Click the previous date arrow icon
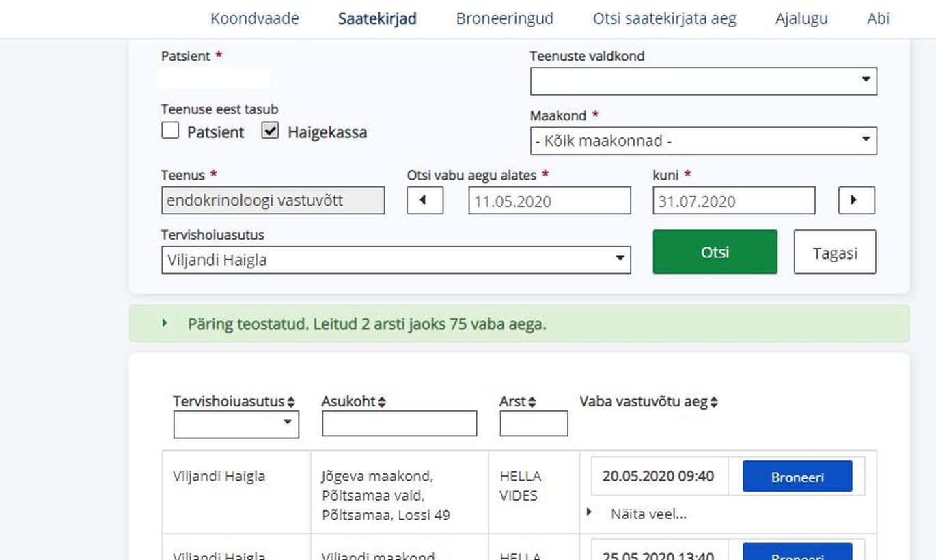936x560 pixels. tap(425, 201)
